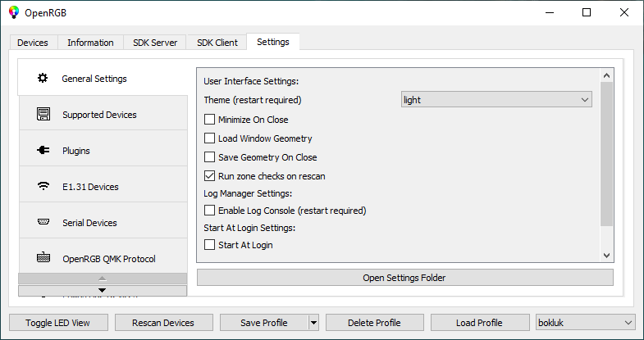Click the settings panel scrollbar up arrow
The image size is (644, 340).
(606, 75)
